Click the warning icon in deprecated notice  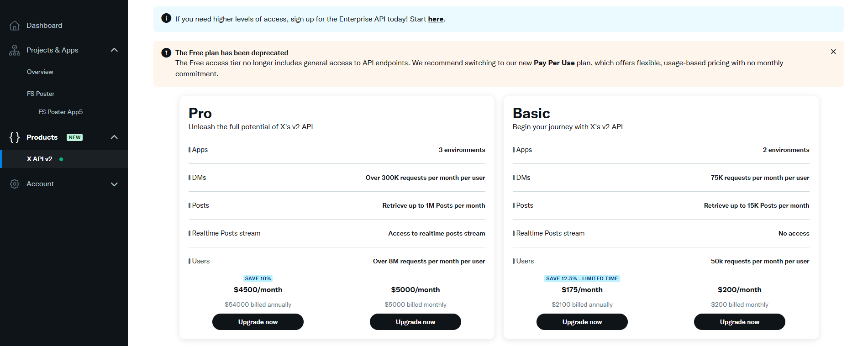click(166, 52)
